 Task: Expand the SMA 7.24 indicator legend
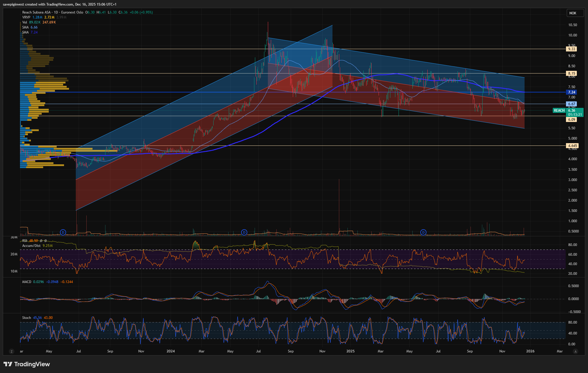26,32
